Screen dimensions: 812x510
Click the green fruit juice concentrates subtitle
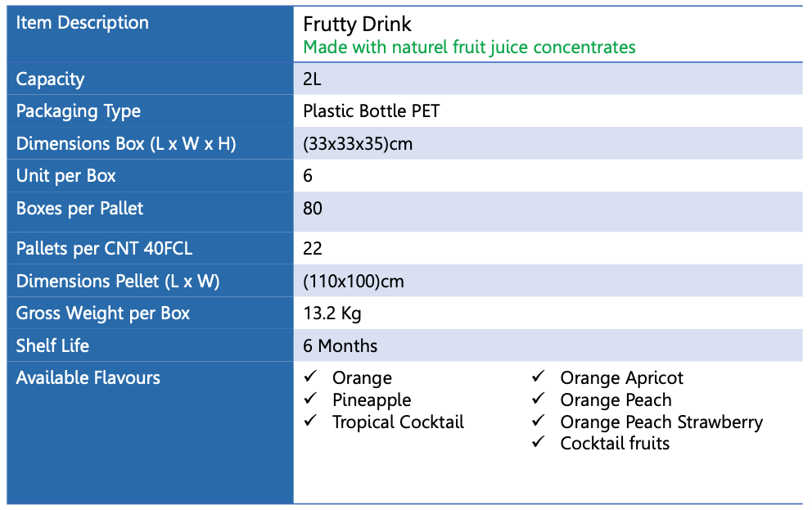tap(469, 47)
